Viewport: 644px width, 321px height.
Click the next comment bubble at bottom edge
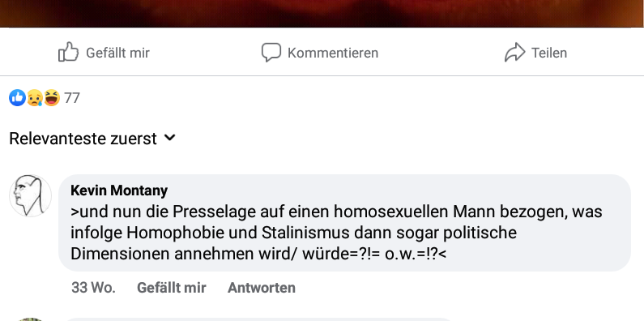click(258, 319)
